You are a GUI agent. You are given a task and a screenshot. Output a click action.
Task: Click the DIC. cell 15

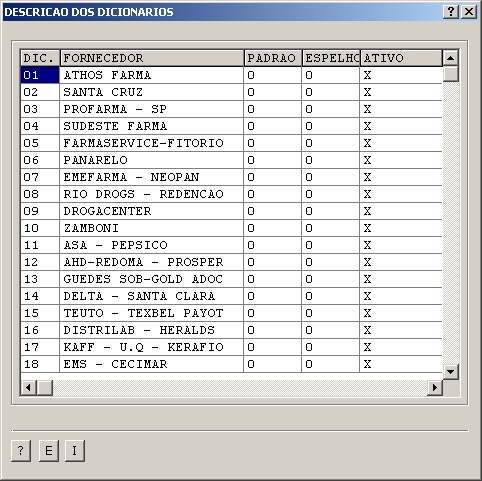40,313
